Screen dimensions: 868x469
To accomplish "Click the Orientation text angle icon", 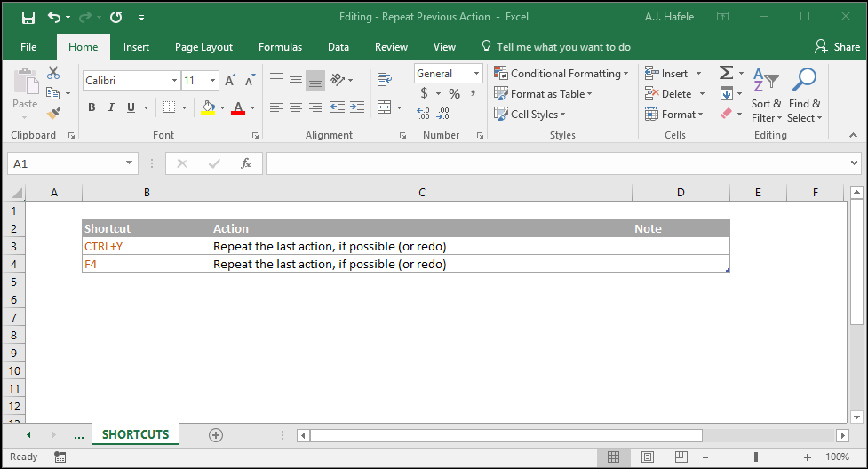I will tap(338, 80).
